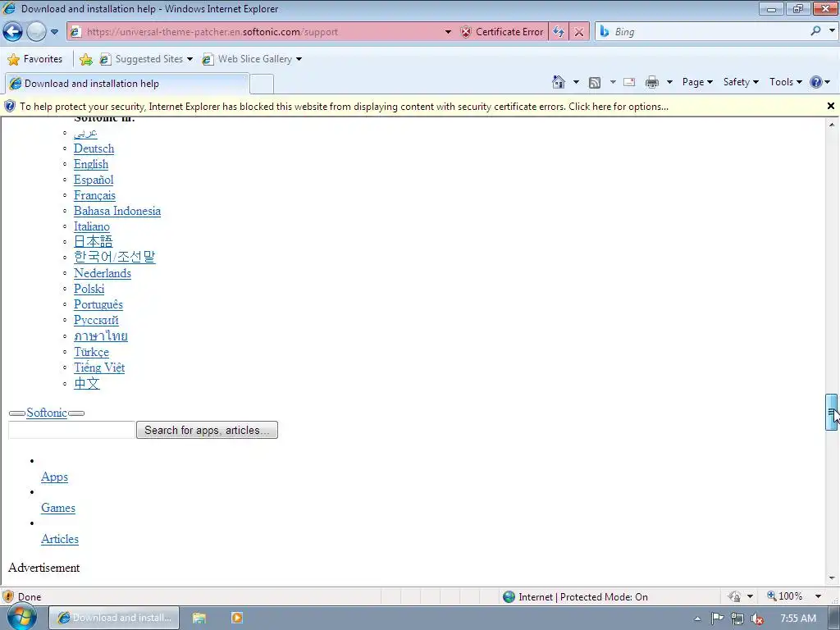Viewport: 840px width, 630px height.
Task: Click the scrollbar down arrow
Action: (x=832, y=578)
